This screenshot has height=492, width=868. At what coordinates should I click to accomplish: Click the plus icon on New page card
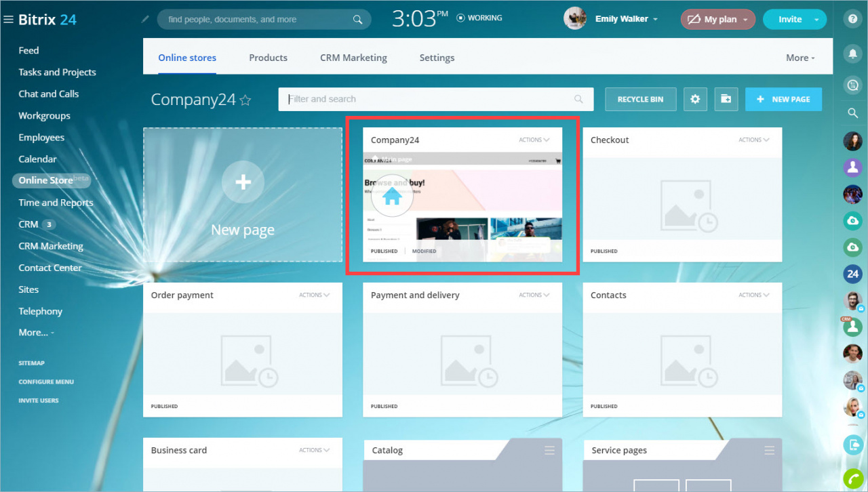(x=243, y=182)
